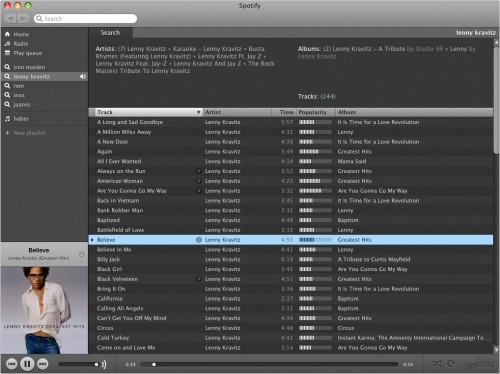Image resolution: width=500 pixels, height=374 pixels.
Task: Sort by Time column header
Action: coord(284,112)
